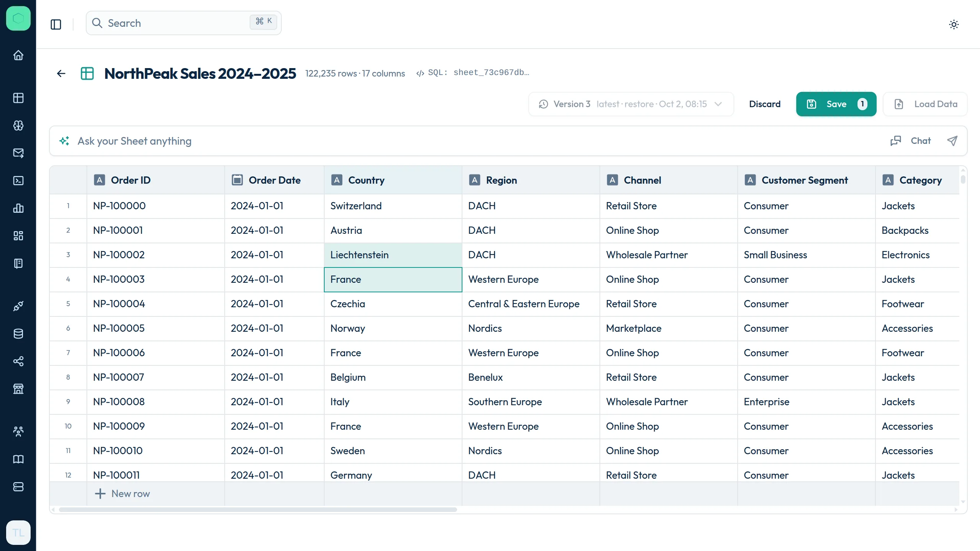The width and height of the screenshot is (980, 551).
Task: Open the TL user avatar
Action: [18, 533]
